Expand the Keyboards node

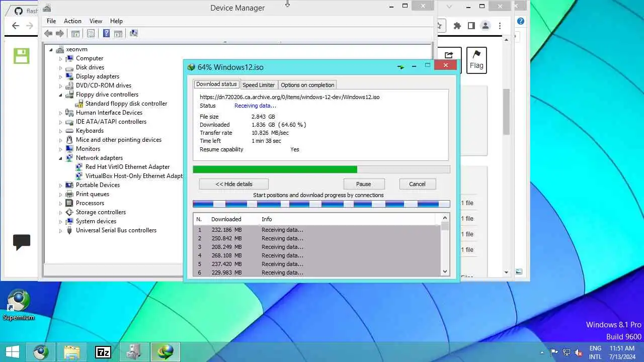pos(60,131)
